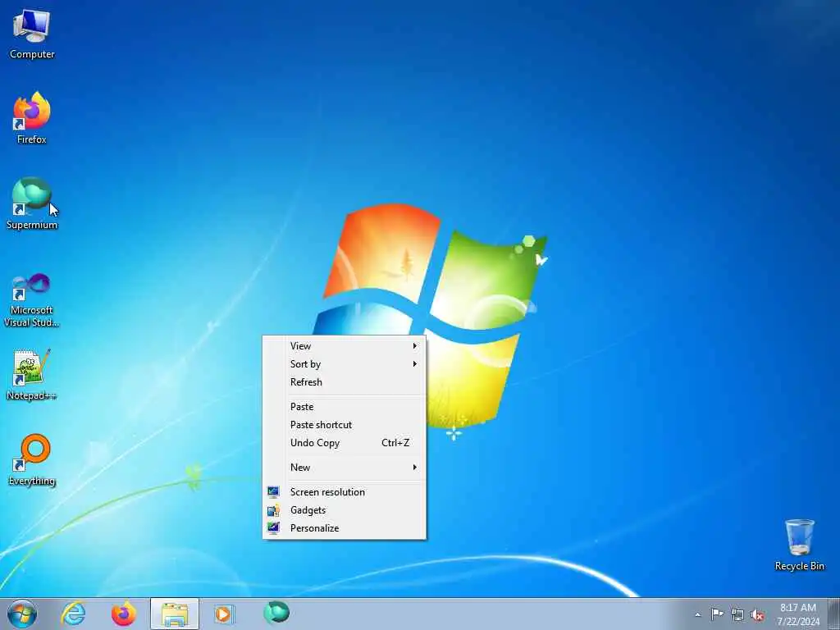Screen dimensions: 840x630
Task: Expand the Sort by submenu
Action: point(344,364)
